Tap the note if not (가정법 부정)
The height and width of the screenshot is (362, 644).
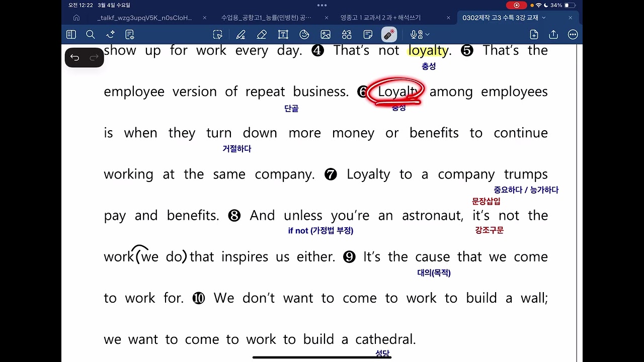[x=320, y=231]
